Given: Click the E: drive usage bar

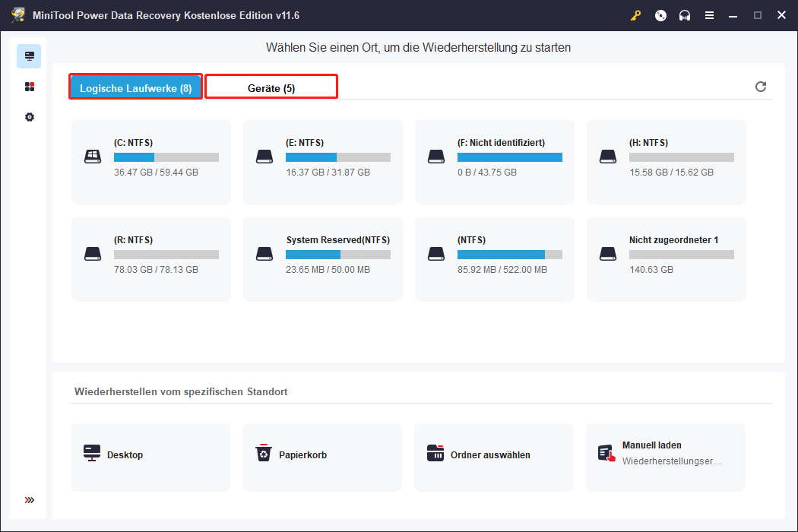Looking at the screenshot, I should pyautogui.click(x=338, y=157).
